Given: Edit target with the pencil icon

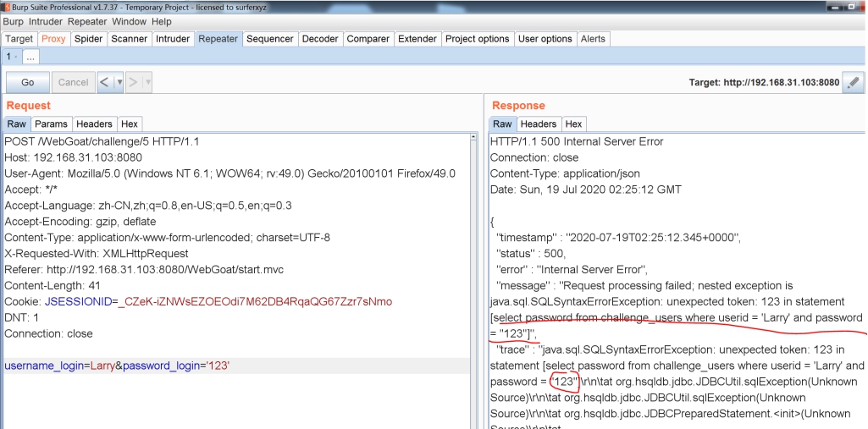Looking at the screenshot, I should [853, 82].
